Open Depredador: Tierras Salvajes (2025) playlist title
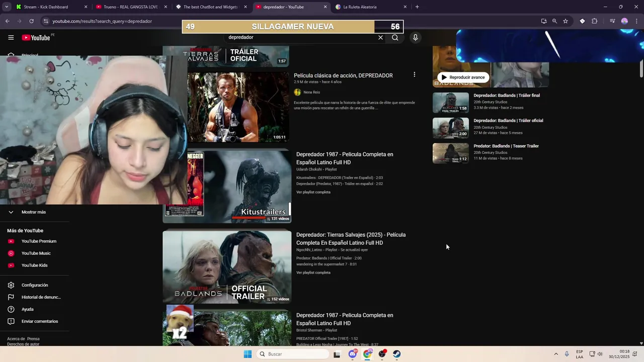Image resolution: width=644 pixels, height=362 pixels. [351, 239]
